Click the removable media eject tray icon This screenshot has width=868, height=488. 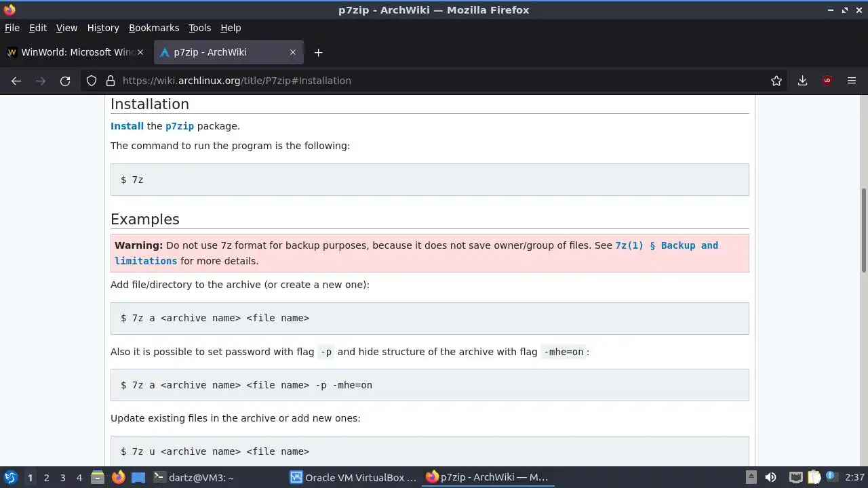coord(751,477)
